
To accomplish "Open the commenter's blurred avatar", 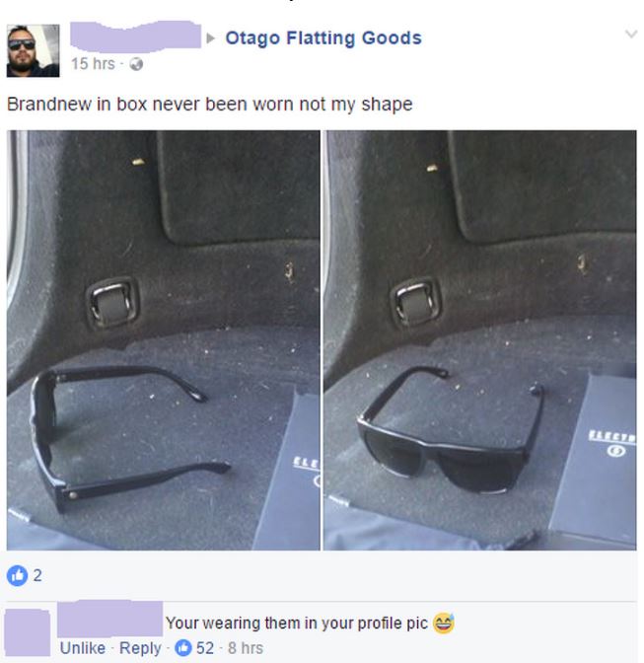I will 27,632.
